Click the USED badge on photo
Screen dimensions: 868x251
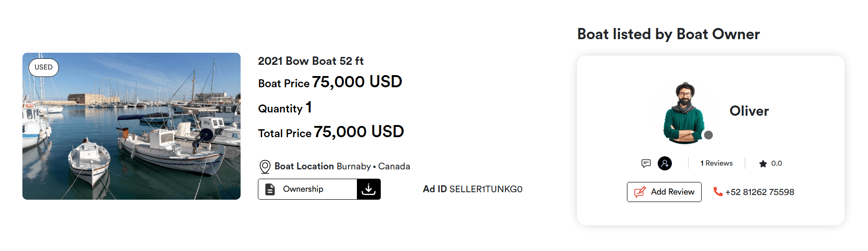click(43, 67)
